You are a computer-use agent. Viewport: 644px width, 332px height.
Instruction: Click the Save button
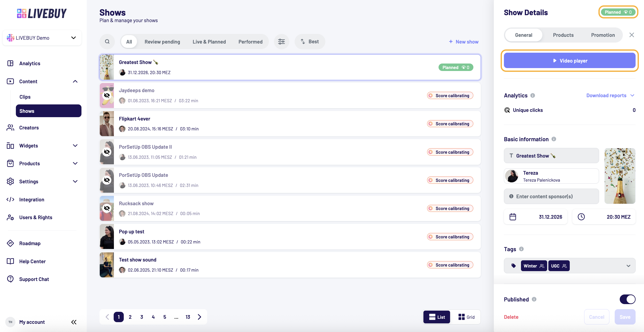tap(625, 317)
